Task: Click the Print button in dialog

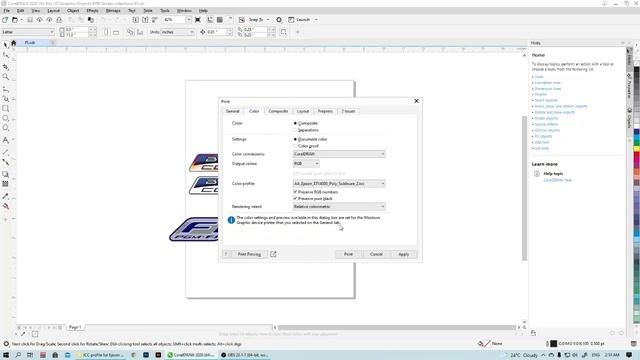Action: 348,254
